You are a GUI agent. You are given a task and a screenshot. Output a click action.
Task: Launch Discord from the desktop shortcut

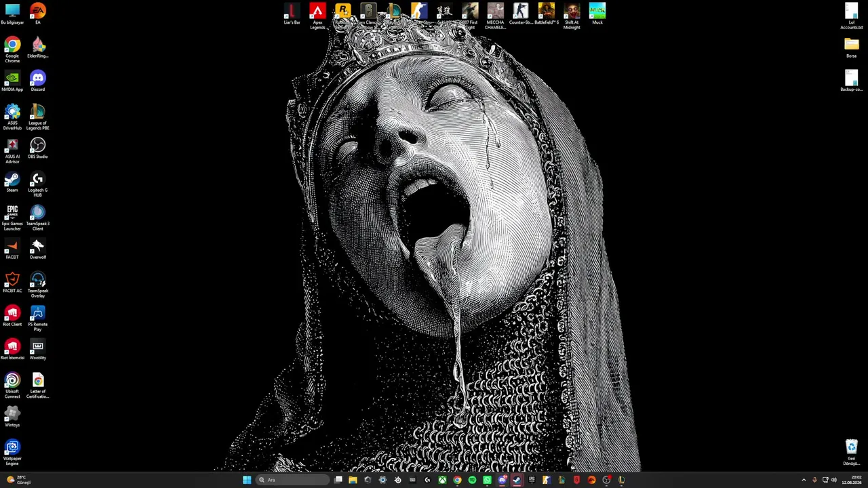point(38,81)
